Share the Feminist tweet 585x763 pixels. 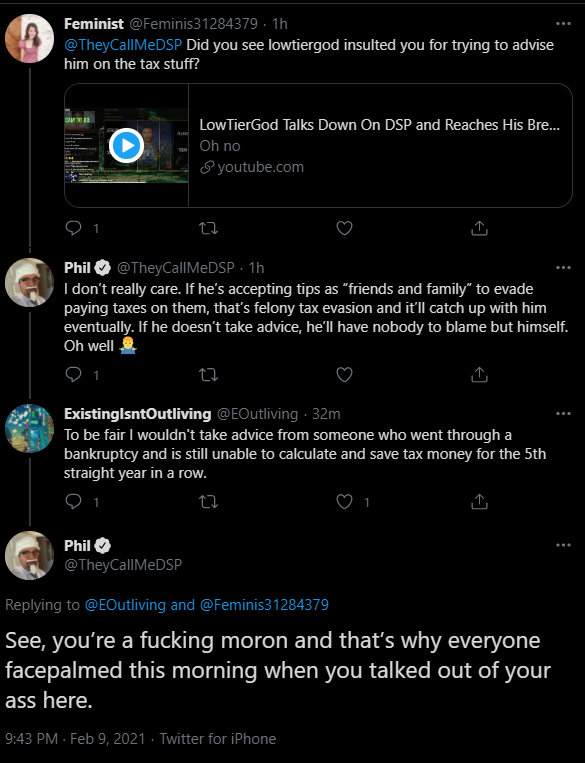click(x=479, y=228)
